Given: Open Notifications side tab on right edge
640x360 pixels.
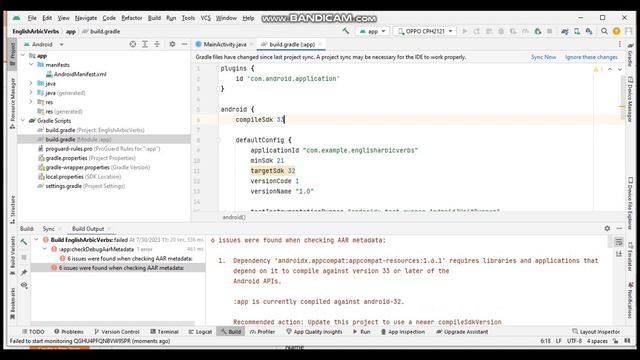Looking at the screenshot, I should click(631, 301).
